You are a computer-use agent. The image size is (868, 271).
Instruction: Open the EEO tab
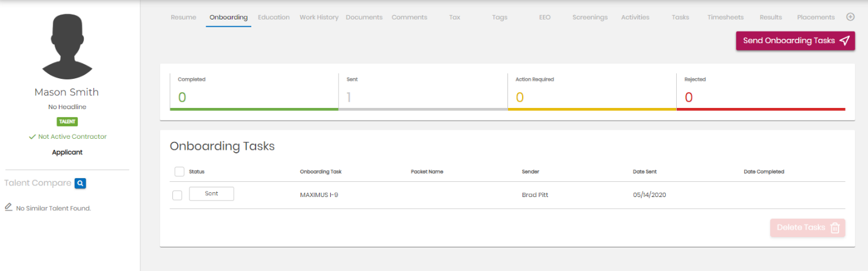point(544,17)
